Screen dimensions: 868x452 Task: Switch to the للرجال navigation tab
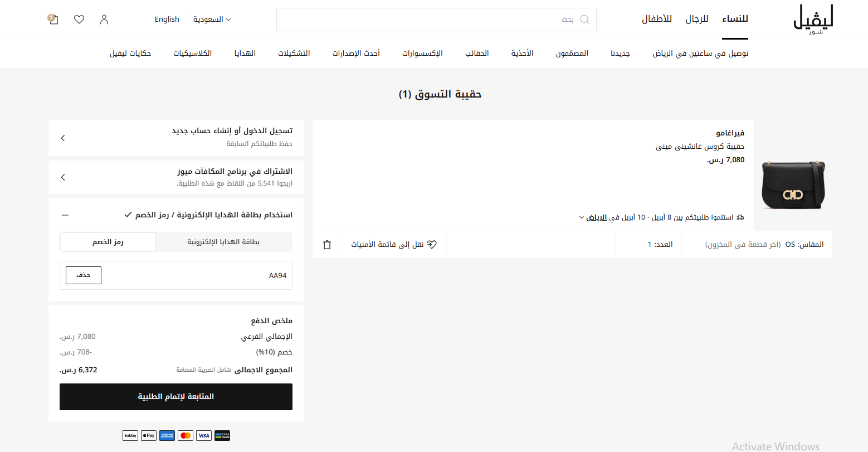tap(696, 17)
